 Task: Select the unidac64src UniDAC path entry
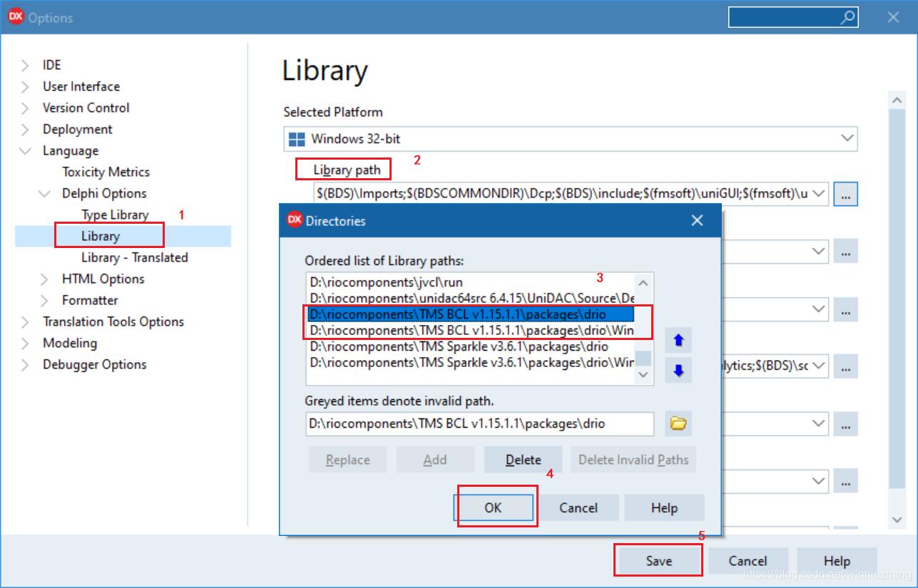tap(469, 298)
